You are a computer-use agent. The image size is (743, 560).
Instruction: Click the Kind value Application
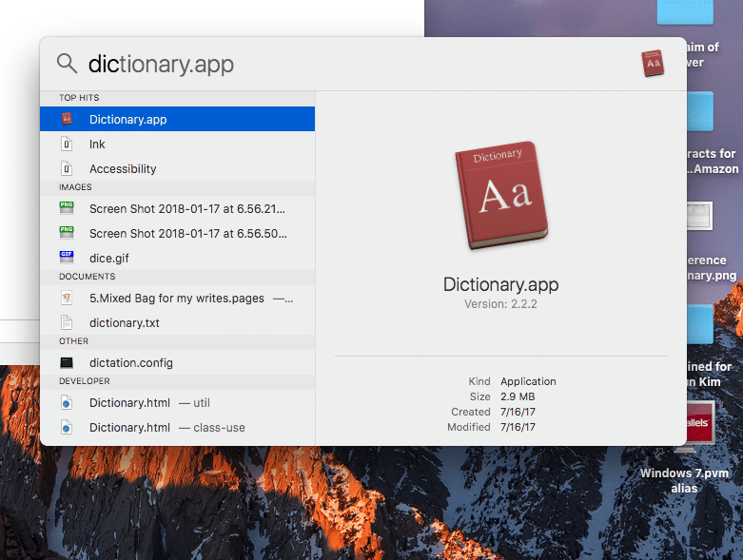528,381
